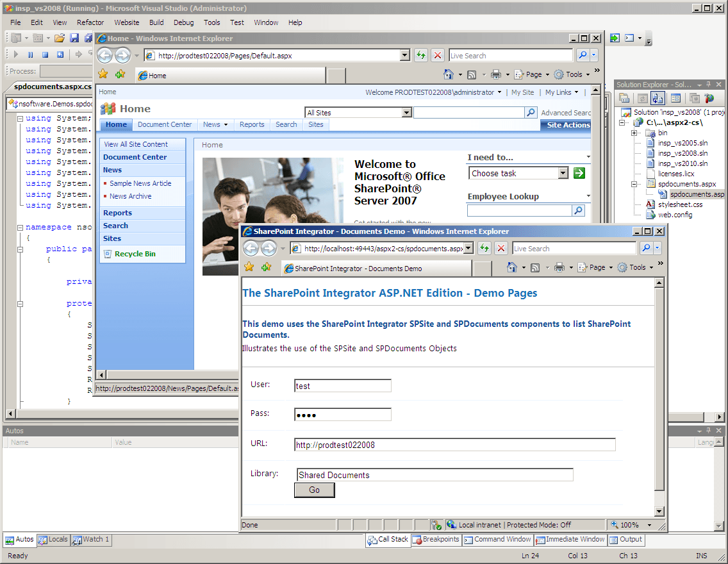Open the Website menu in Visual Studio

pos(127,22)
